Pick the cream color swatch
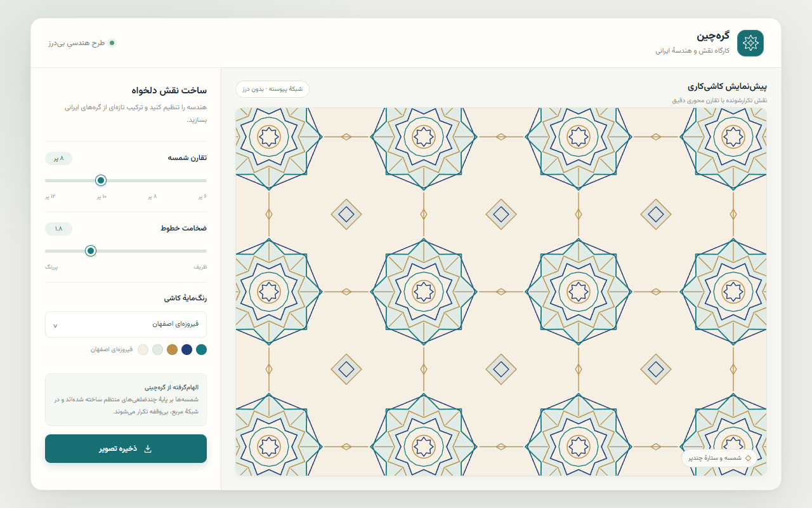 pyautogui.click(x=143, y=349)
